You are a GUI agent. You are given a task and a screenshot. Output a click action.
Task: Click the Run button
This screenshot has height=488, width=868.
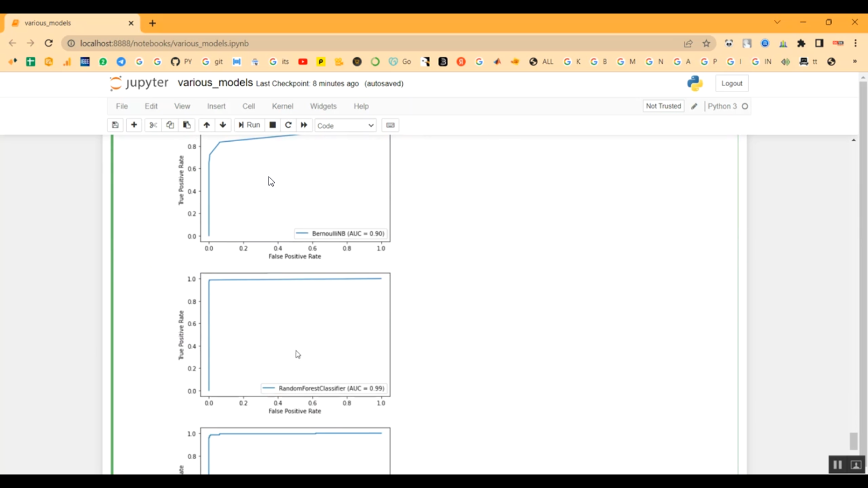point(249,125)
